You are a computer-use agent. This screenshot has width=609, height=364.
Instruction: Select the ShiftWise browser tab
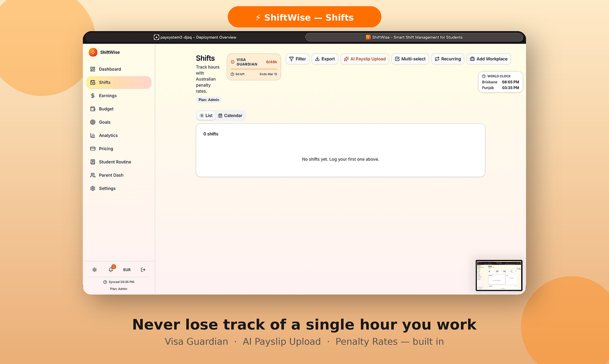[x=414, y=37]
